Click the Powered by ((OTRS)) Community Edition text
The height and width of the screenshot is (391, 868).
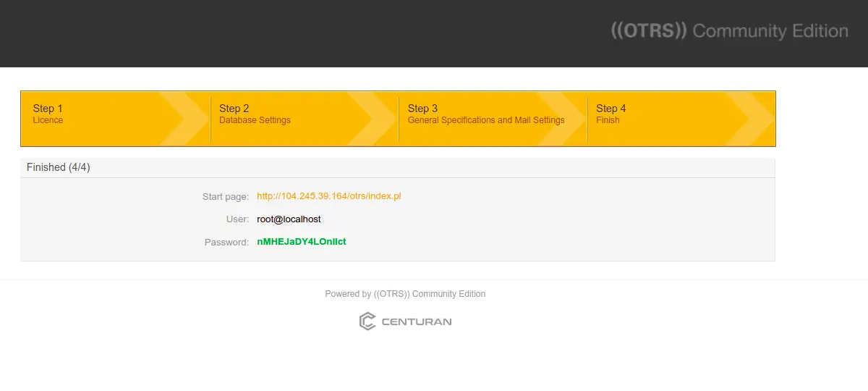(405, 294)
